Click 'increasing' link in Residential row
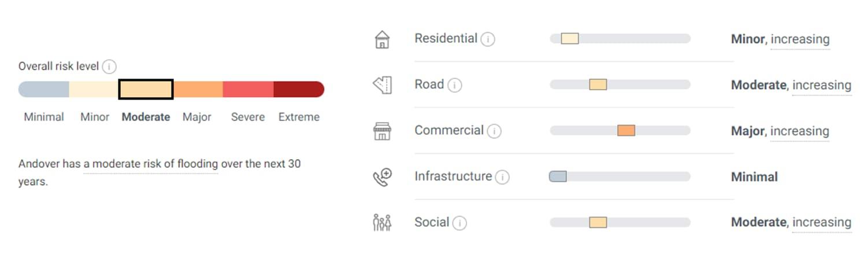 [x=800, y=39]
